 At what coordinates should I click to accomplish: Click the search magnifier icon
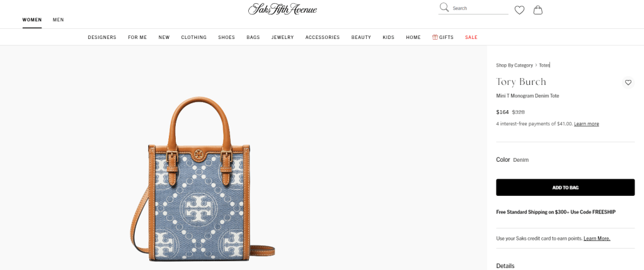click(x=444, y=8)
